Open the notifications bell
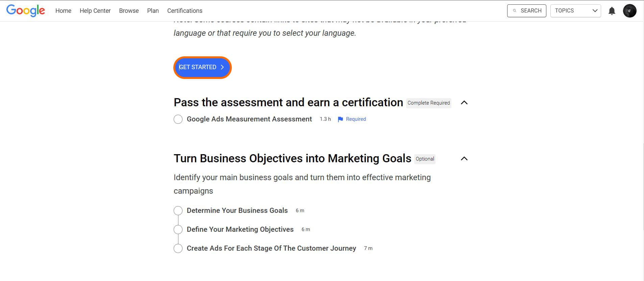The width and height of the screenshot is (644, 281). coord(612,11)
